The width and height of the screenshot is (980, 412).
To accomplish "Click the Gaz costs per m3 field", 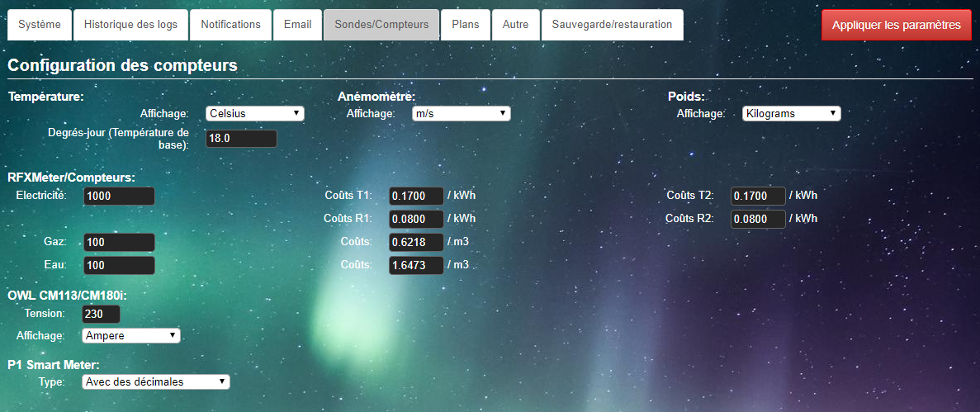I will coord(416,243).
